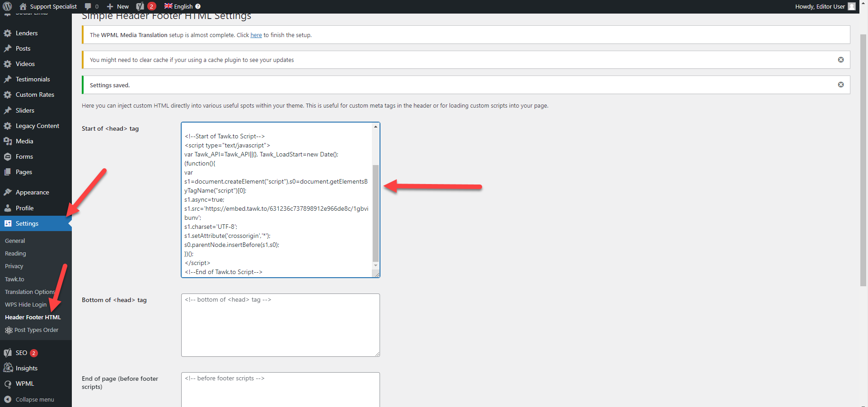Dismiss the Settings saved notice

coord(841,85)
